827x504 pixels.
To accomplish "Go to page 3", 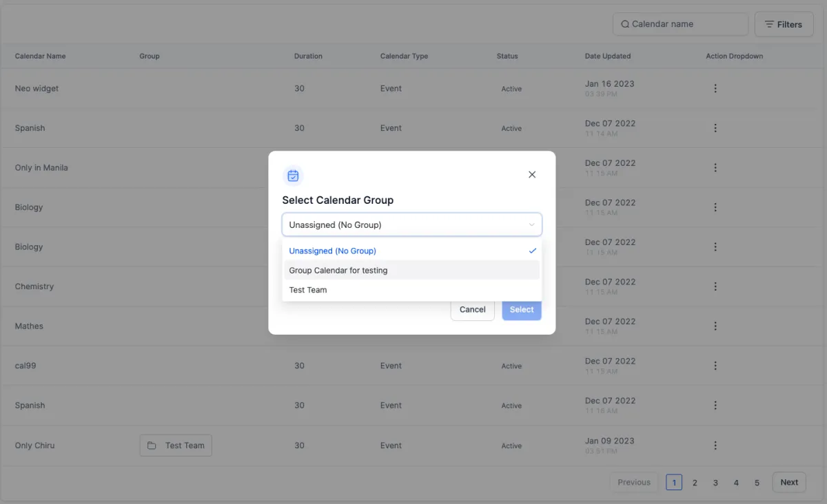I will [x=715, y=483].
